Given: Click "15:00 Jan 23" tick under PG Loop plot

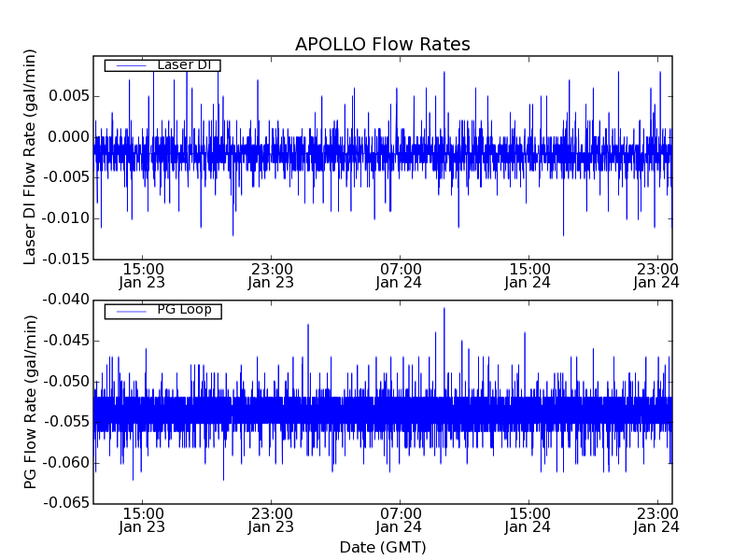Looking at the screenshot, I should pyautogui.click(x=142, y=521).
